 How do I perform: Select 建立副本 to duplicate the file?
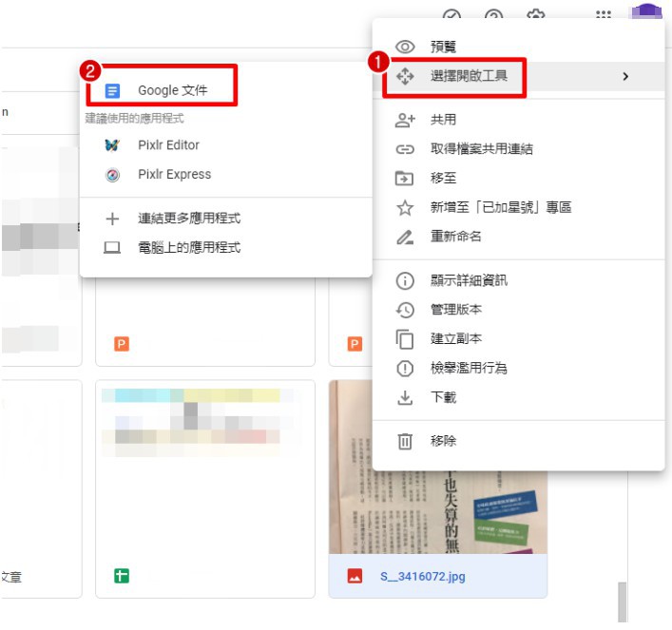[456, 339]
